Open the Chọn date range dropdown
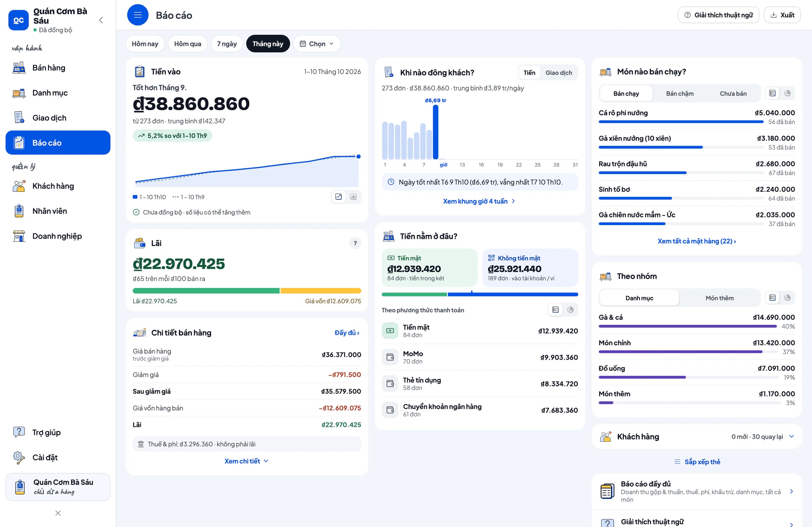 [x=317, y=44]
